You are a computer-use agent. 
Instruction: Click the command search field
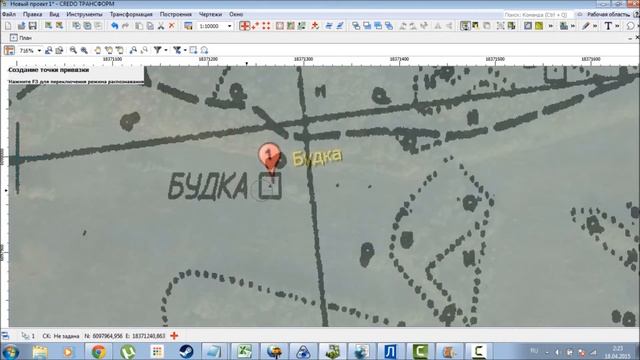(x=536, y=14)
